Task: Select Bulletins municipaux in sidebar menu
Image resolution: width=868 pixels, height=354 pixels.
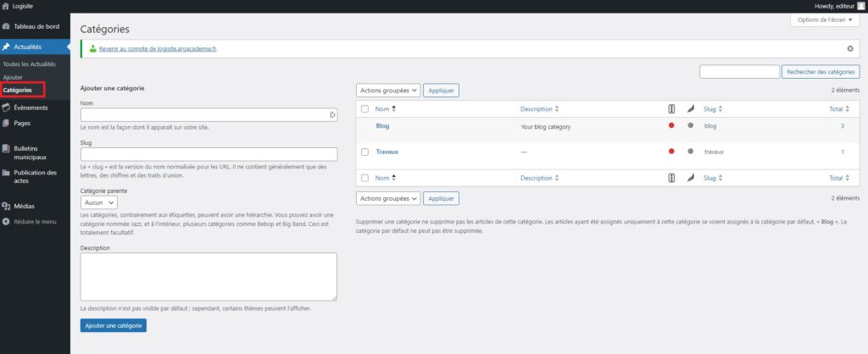Action: click(x=31, y=152)
